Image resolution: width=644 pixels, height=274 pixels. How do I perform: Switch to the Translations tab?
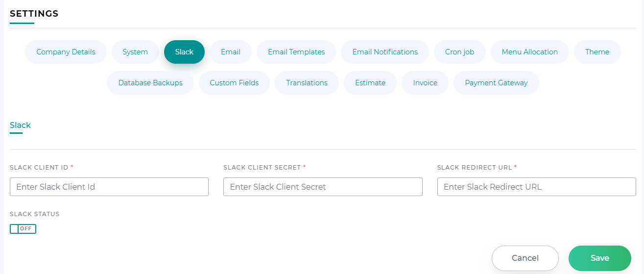[307, 83]
